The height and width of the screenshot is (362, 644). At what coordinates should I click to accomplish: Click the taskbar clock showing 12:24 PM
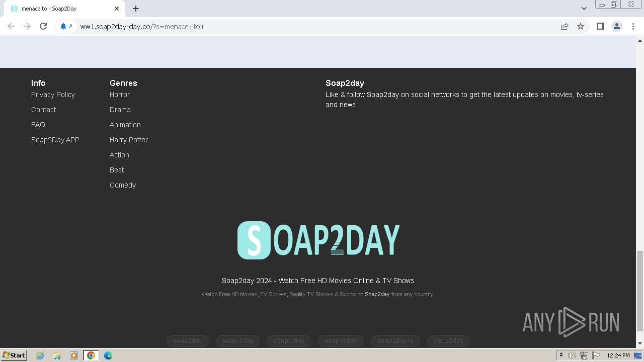[618, 355]
